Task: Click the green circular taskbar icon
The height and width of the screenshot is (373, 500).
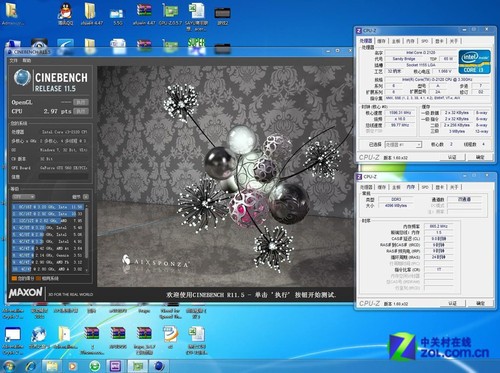Action: 95,366
